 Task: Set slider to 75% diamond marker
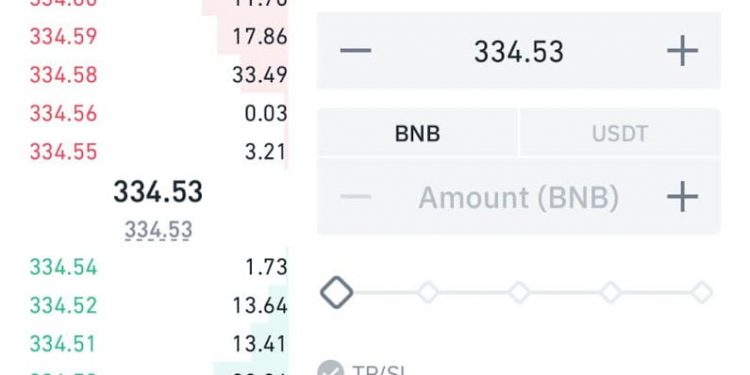point(611,292)
